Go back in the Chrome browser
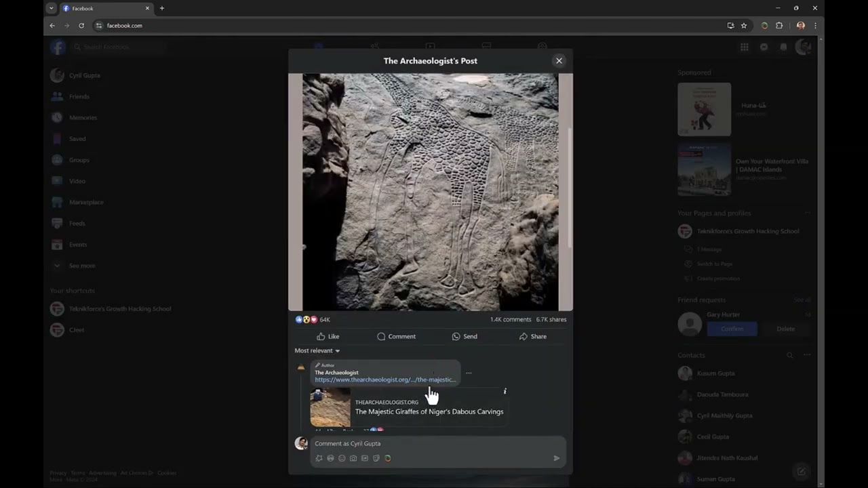 click(x=52, y=25)
